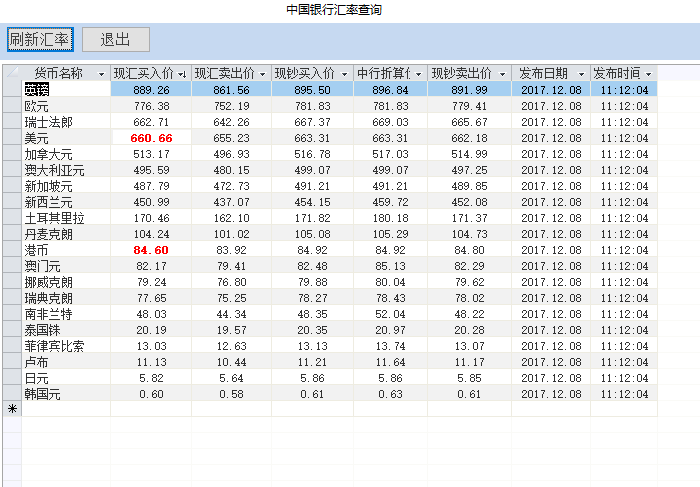The height and width of the screenshot is (487, 700).
Task: Click the 889.26 cell in 英镑 row
Action: pos(151,90)
